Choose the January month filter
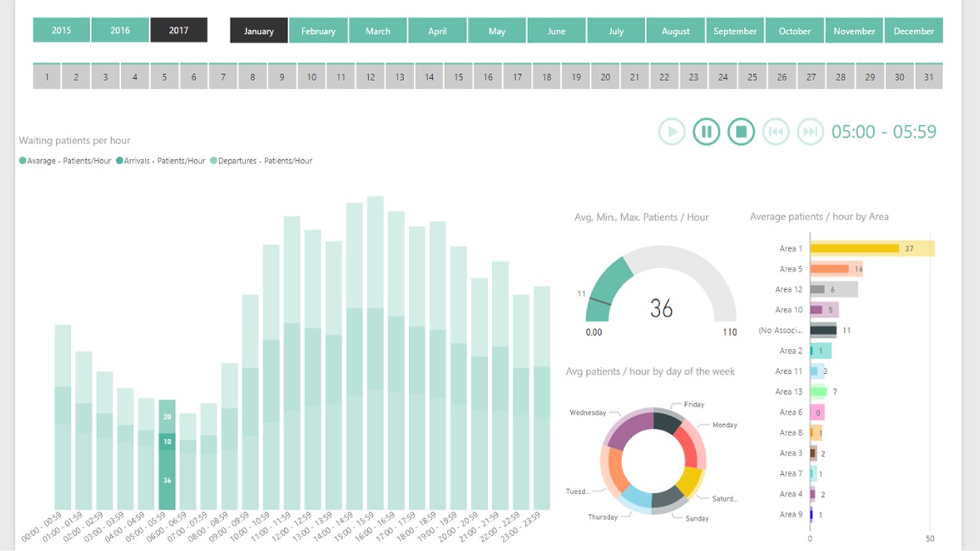Screen dimensions: 980x551 click(x=259, y=31)
